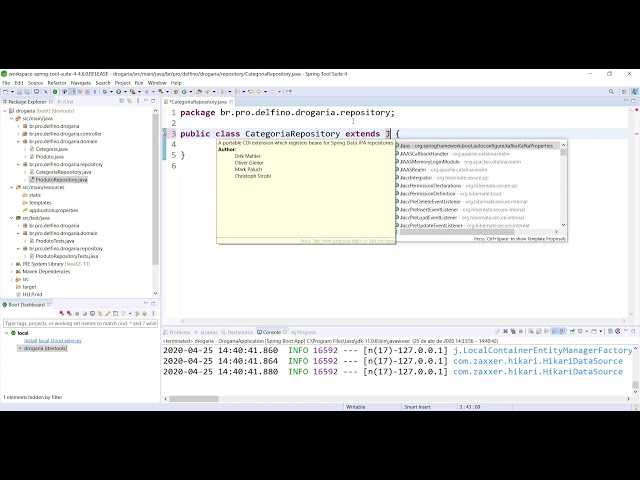
Task: Open the Navigate menu
Action: [80, 83]
